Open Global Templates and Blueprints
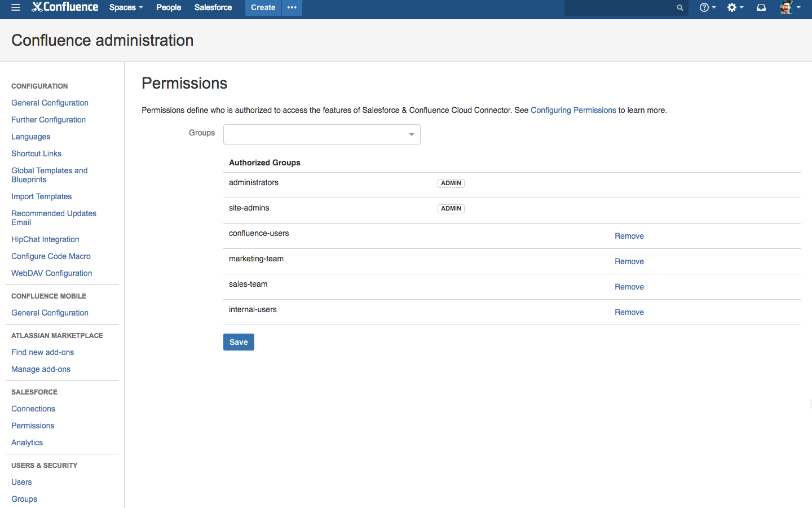 coord(50,175)
